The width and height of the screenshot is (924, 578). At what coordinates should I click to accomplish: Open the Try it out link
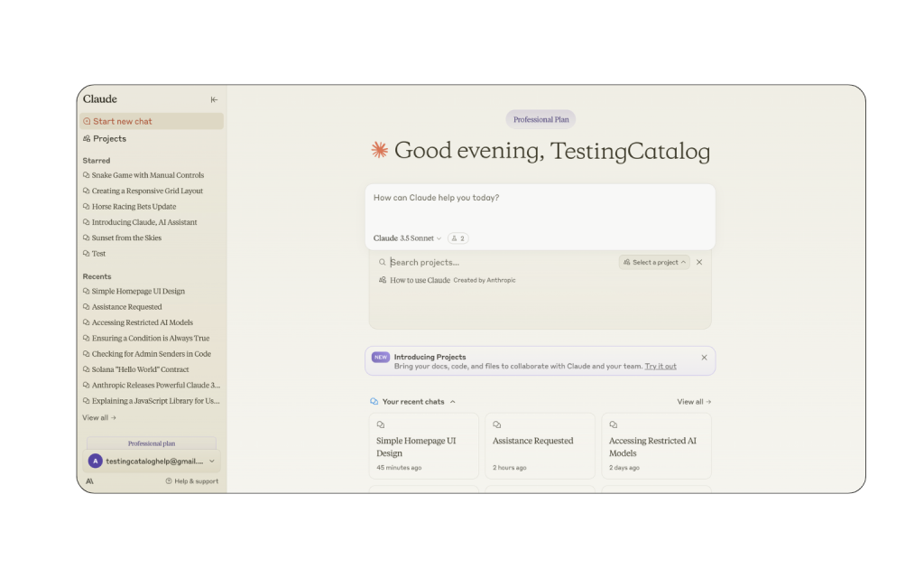[x=661, y=367]
